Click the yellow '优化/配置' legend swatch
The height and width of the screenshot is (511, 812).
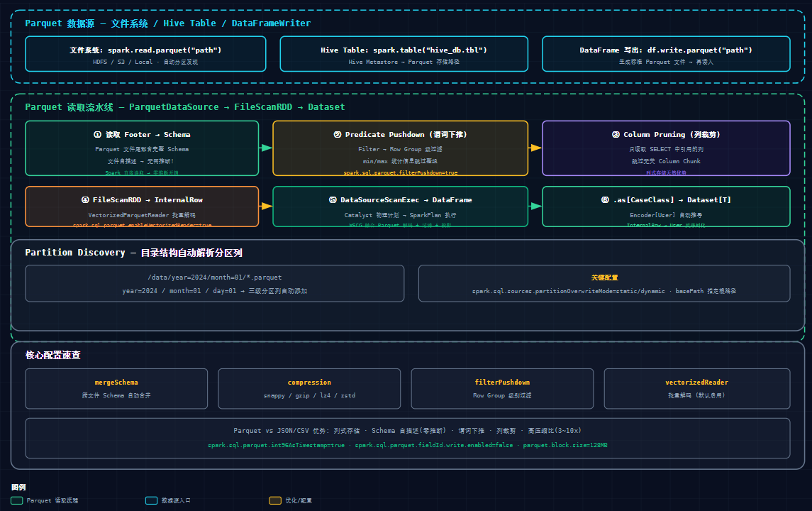pyautogui.click(x=275, y=500)
